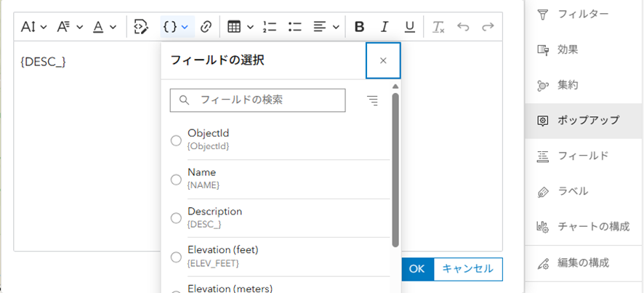This screenshot has width=644, height=293.
Task: Open the font family dropdown
Action: click(70, 27)
